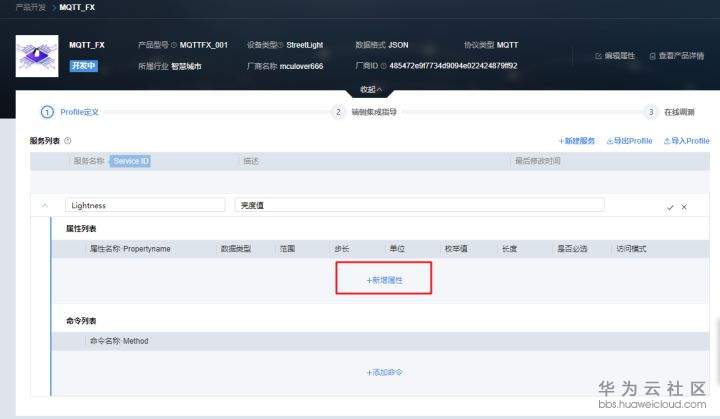Click the Service ID column header label

pos(130,161)
